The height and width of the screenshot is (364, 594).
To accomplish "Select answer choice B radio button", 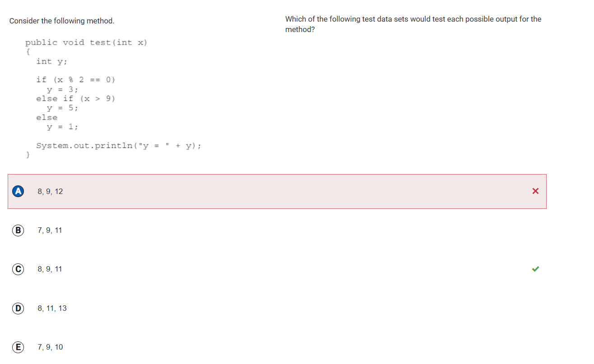I will pos(18,230).
